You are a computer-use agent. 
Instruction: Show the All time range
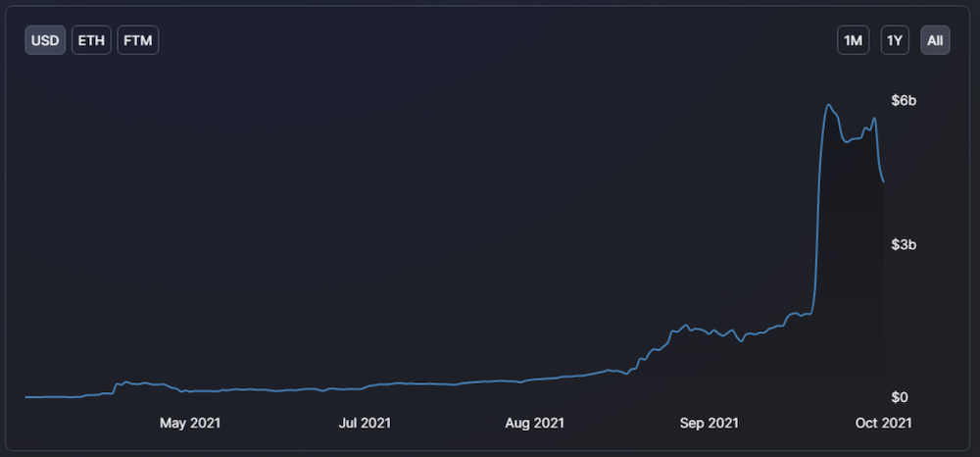point(935,40)
